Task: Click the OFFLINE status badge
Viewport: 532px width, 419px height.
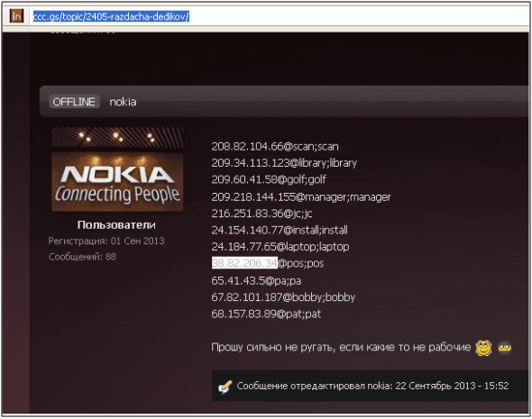Action: click(74, 102)
